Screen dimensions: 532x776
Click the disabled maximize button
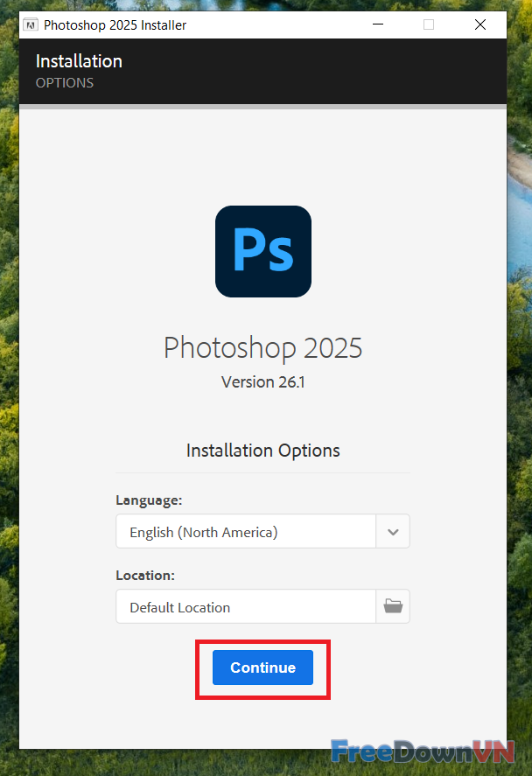coord(429,24)
